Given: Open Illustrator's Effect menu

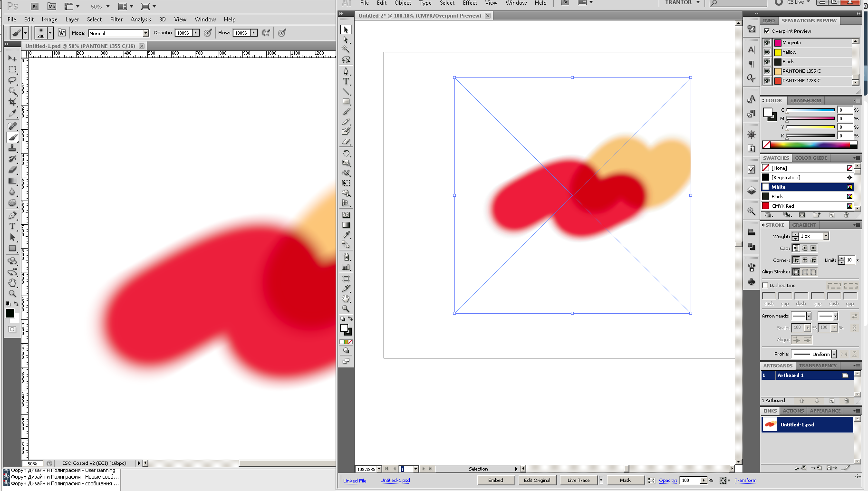Looking at the screenshot, I should click(470, 3).
